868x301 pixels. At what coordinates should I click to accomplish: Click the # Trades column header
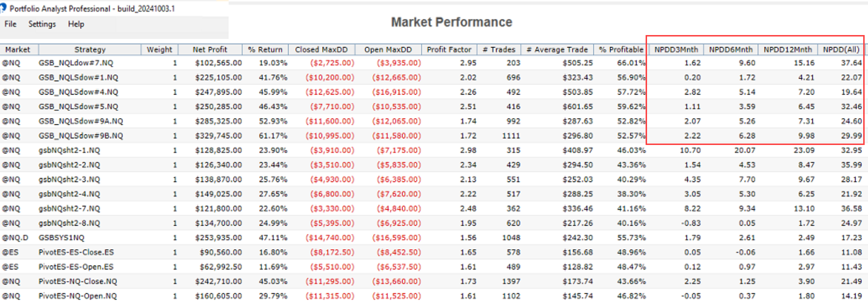click(x=499, y=49)
